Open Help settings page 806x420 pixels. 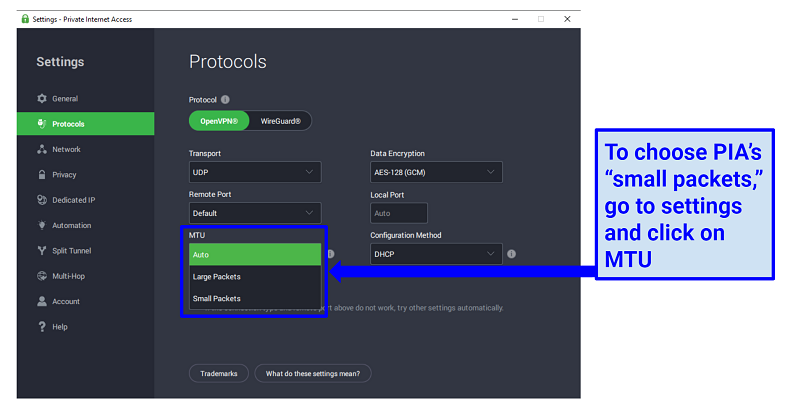(85, 326)
